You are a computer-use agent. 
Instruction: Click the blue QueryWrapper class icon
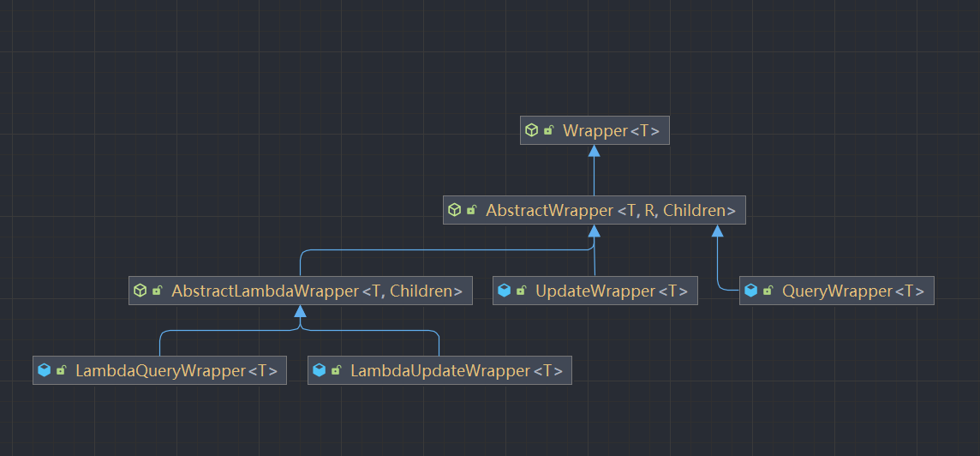coord(750,291)
